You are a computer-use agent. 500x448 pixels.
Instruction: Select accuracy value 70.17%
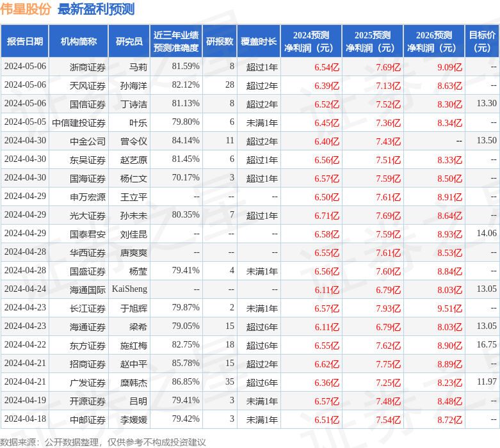pyautogui.click(x=186, y=178)
